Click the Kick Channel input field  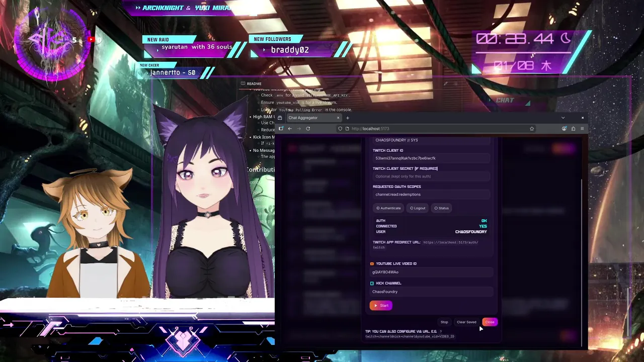click(431, 292)
